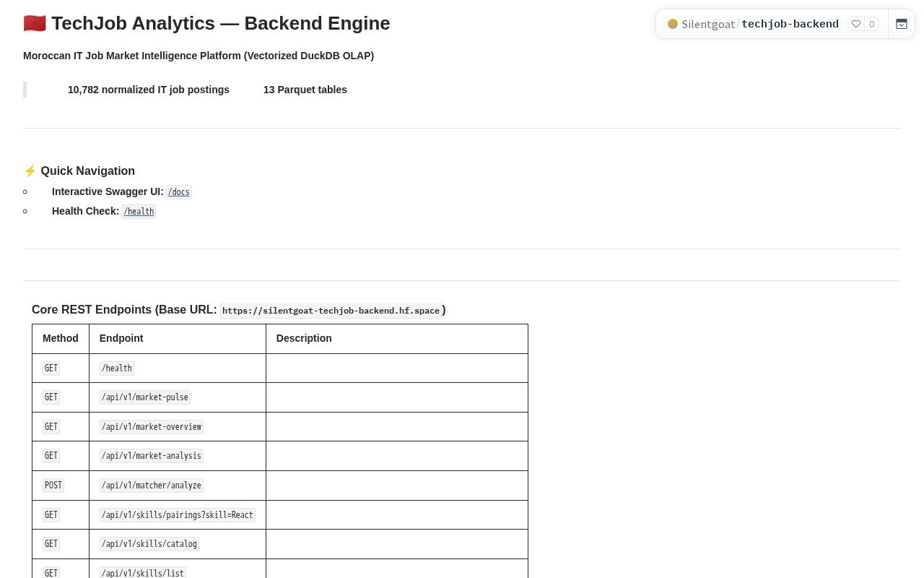This screenshot has height=578, width=924.
Task: Click the base URL silentgoat-techjob-backend.hf.space code
Action: point(331,311)
